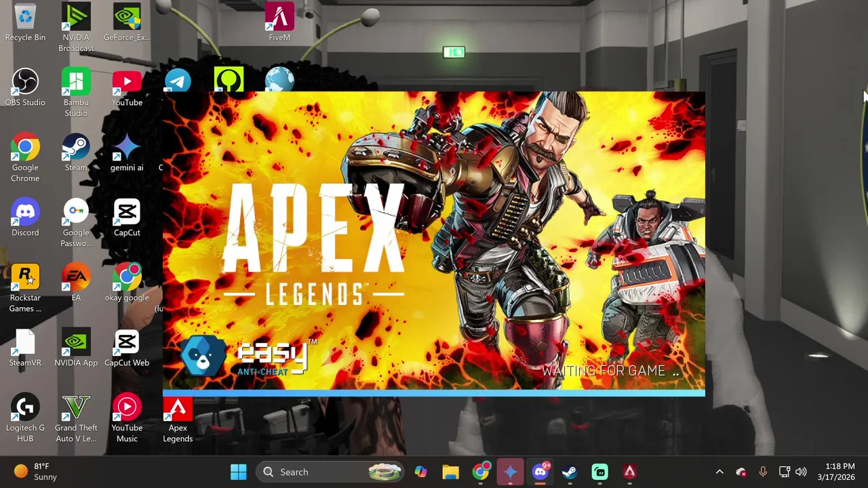Select the EA app desktop shortcut
868x488 pixels.
[76, 283]
